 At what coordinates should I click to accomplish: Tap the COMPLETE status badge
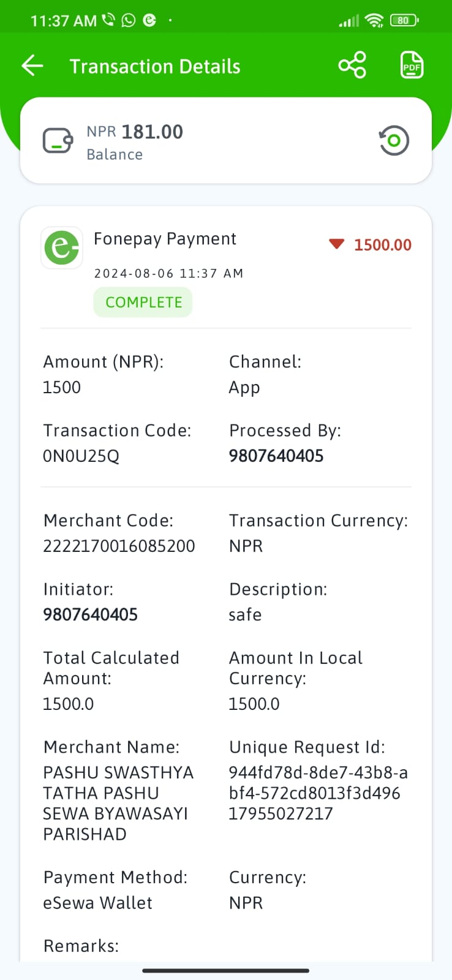[x=143, y=303]
